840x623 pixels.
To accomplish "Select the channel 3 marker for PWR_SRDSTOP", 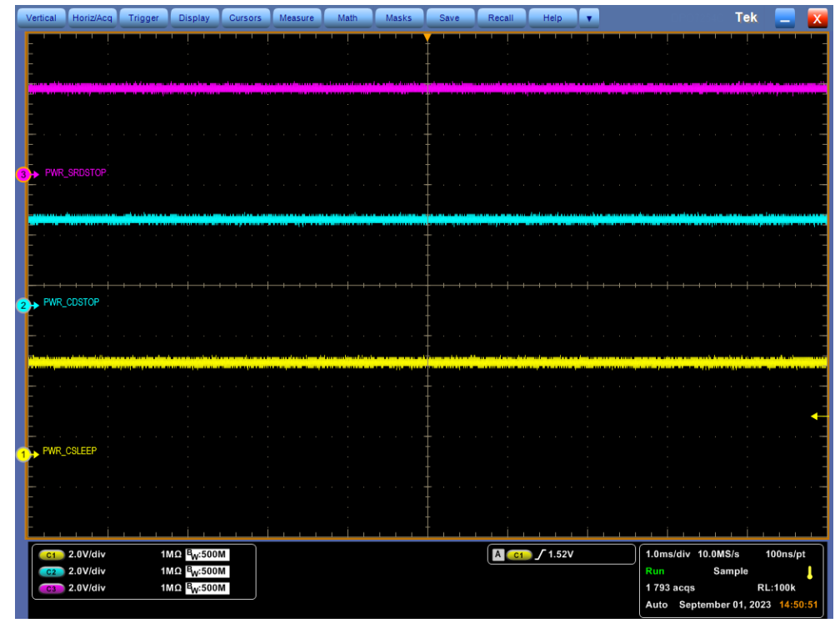I will coord(23,174).
